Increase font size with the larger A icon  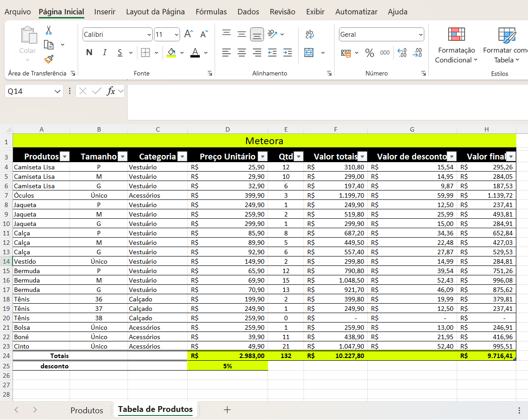(189, 34)
